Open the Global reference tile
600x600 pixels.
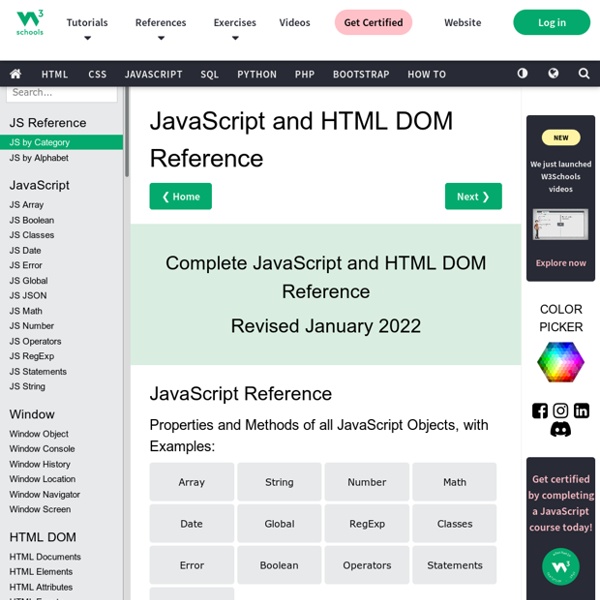pyautogui.click(x=279, y=523)
